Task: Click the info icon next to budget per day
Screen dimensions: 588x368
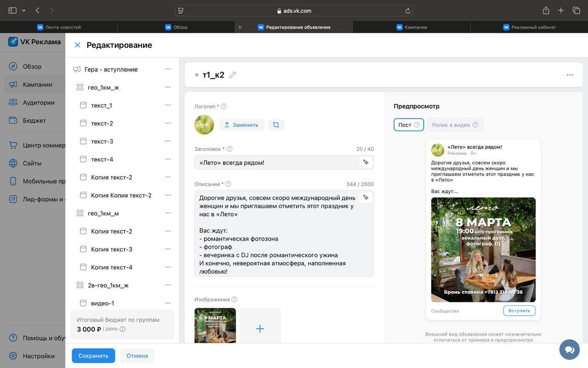Action: [x=122, y=329]
